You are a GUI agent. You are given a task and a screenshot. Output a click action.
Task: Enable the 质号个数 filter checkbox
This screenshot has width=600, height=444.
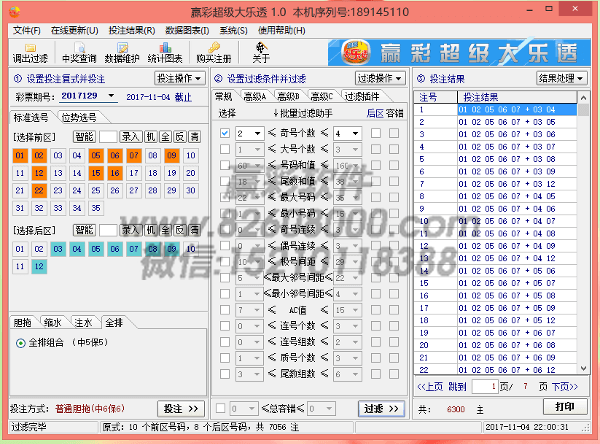(x=225, y=358)
